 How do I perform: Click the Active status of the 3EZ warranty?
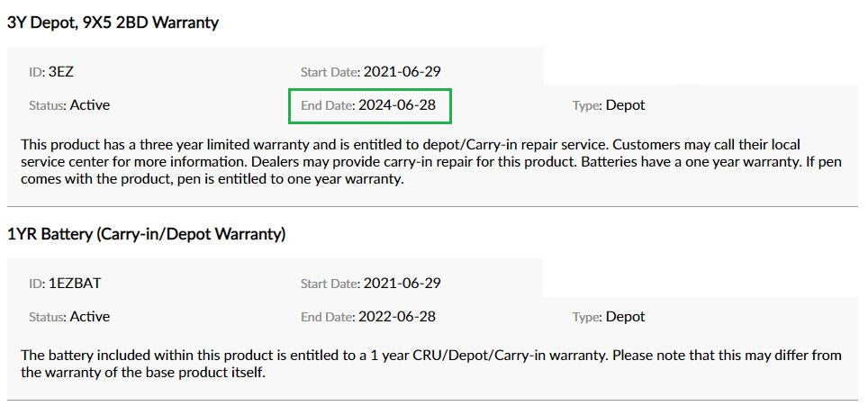click(90, 105)
